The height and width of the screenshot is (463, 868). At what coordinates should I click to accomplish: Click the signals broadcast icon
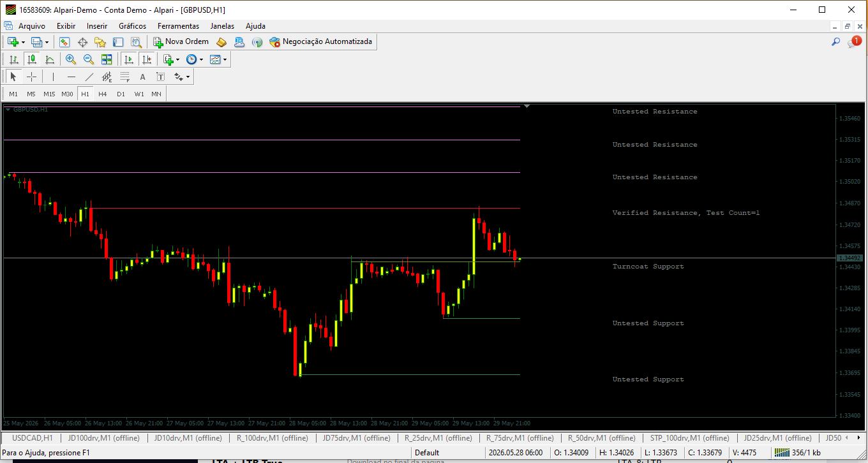(257, 42)
